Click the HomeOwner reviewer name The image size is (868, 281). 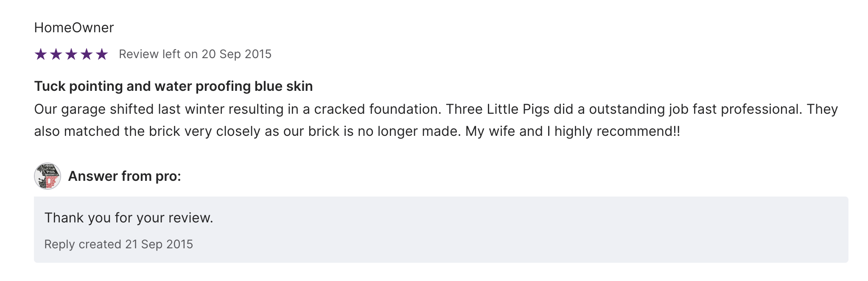tap(74, 28)
